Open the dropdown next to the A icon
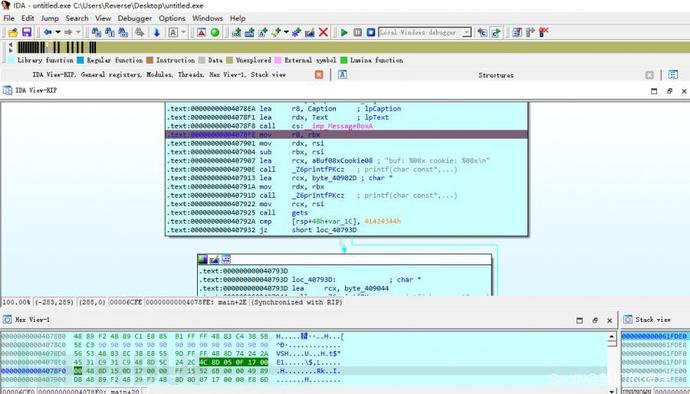This screenshot has height=394, width=690. [184, 32]
